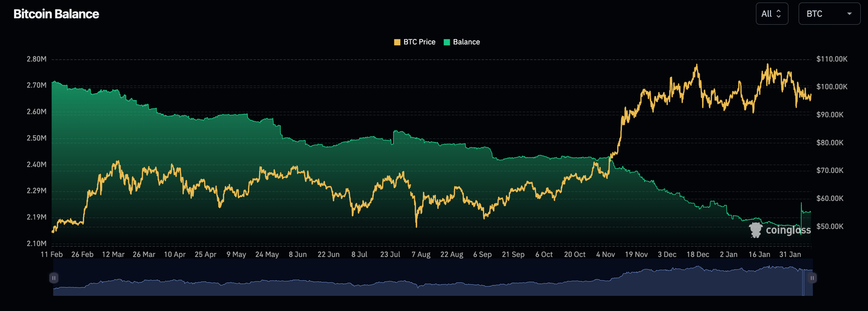The image size is (868, 311).
Task: Grab the left range slider handle
Action: pyautogui.click(x=54, y=278)
